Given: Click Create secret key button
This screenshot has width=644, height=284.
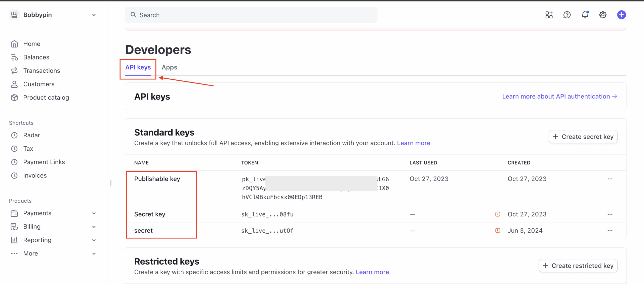Looking at the screenshot, I should pyautogui.click(x=583, y=137).
